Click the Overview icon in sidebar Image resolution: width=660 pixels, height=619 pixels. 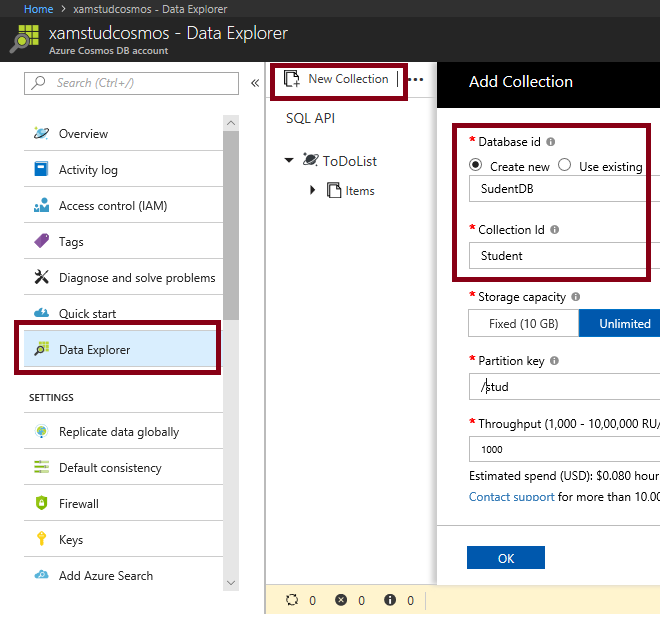(x=41, y=134)
